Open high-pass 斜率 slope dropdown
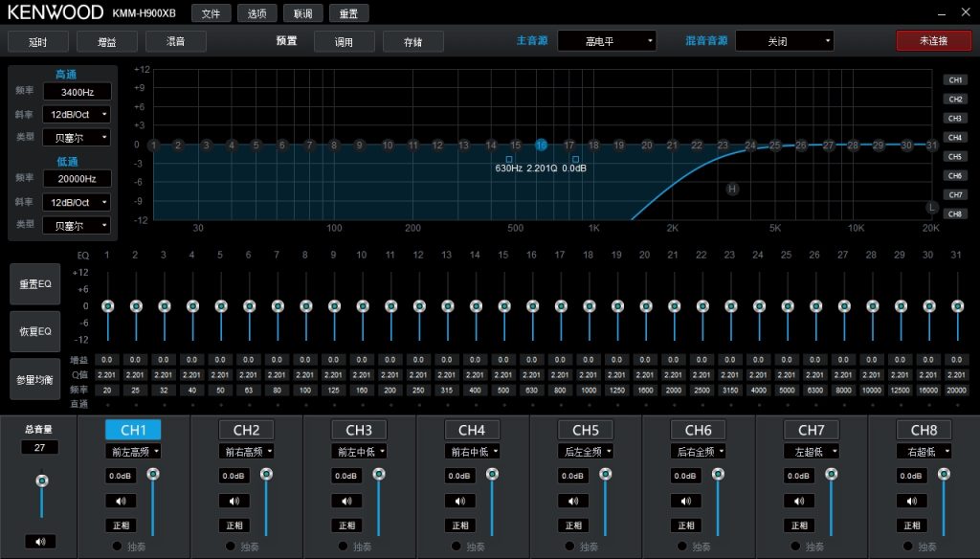The height and width of the screenshot is (559, 980). tap(77, 115)
